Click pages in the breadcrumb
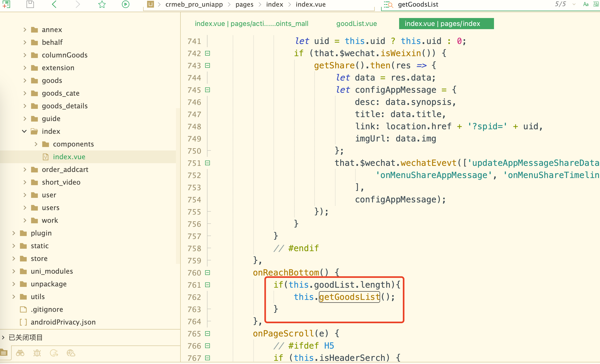 (x=244, y=5)
